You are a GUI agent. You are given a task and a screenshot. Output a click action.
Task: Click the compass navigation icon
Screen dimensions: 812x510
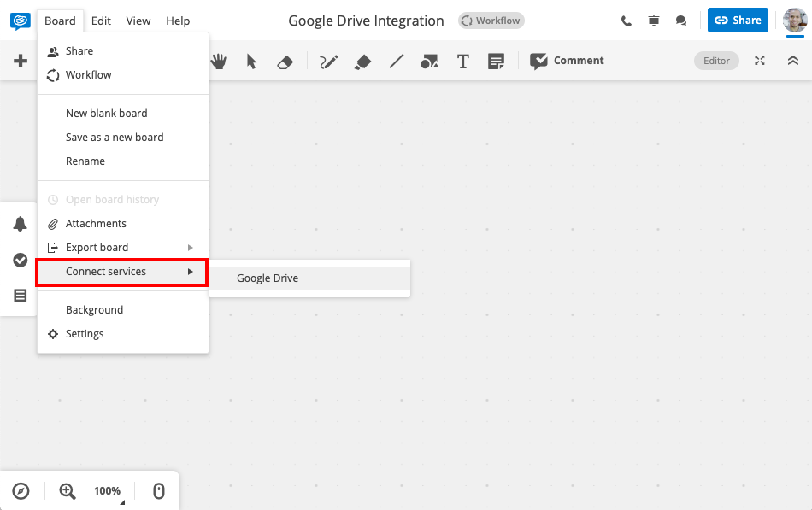click(21, 491)
